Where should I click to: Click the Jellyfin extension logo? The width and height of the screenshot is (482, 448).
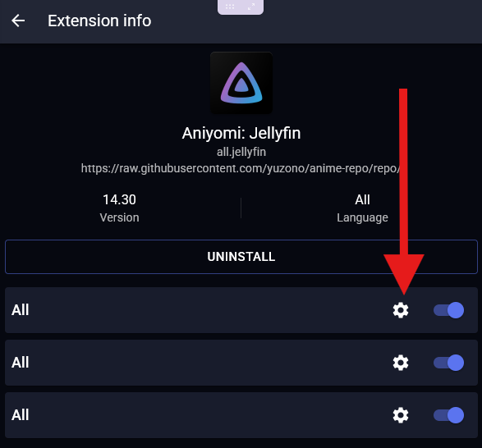pyautogui.click(x=241, y=83)
